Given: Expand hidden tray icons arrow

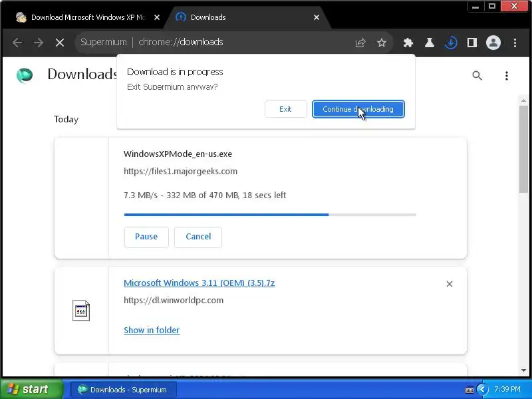Looking at the screenshot, I should pos(482,390).
